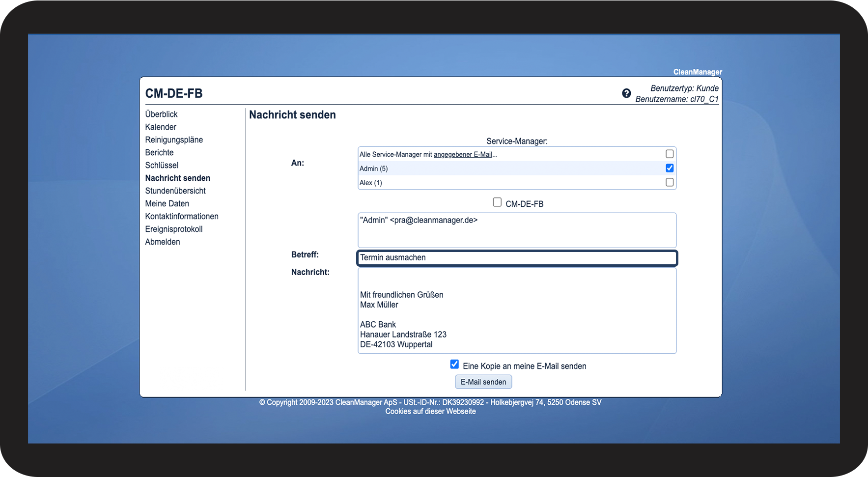The image size is (868, 477).
Task: Open the Schlüssel page
Action: 162,165
